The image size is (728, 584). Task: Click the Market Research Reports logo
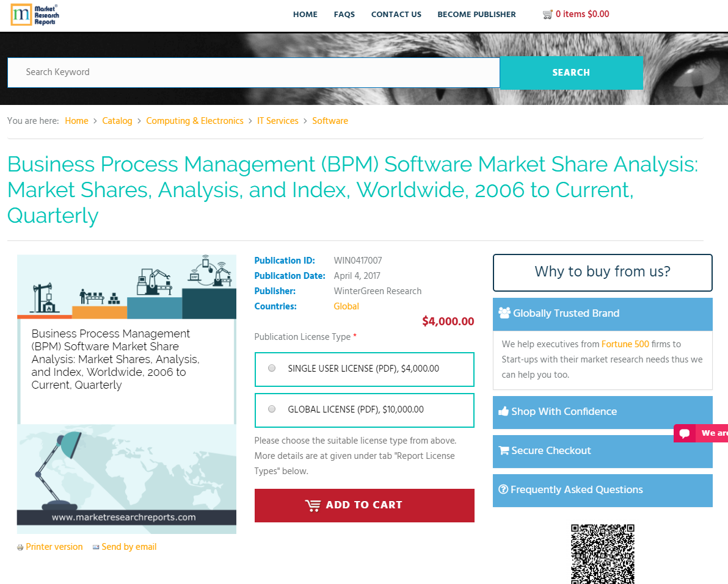coord(35,15)
